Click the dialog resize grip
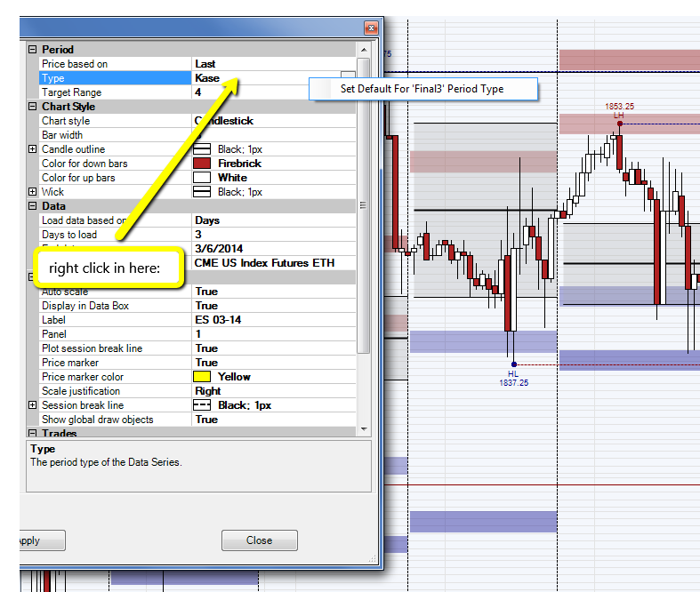 (x=372, y=558)
